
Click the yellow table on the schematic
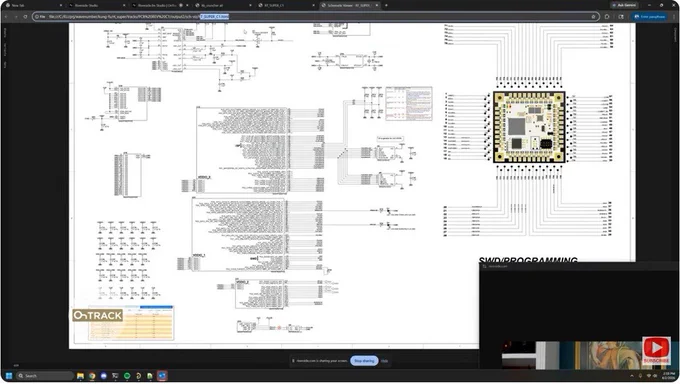tap(131, 322)
